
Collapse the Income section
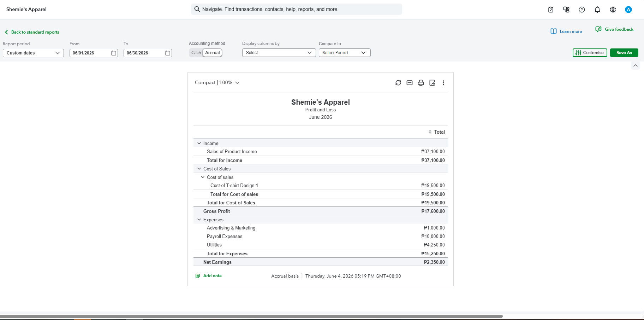click(199, 143)
